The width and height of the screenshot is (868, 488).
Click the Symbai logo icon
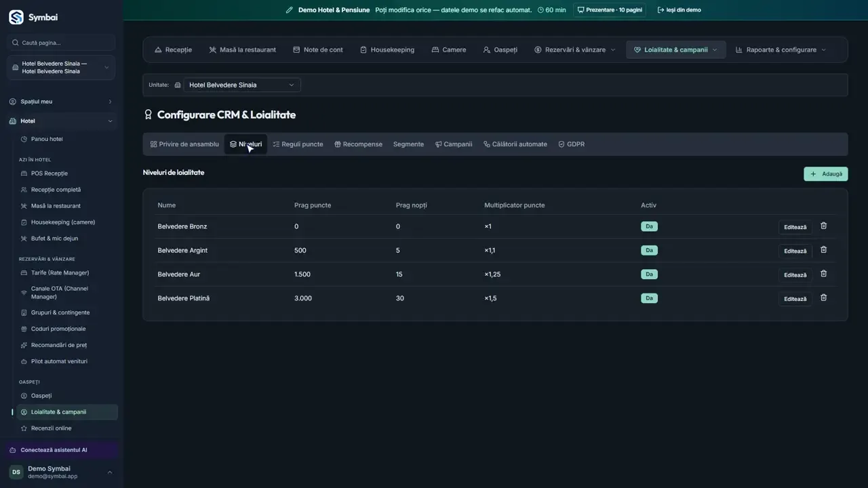pyautogui.click(x=16, y=18)
